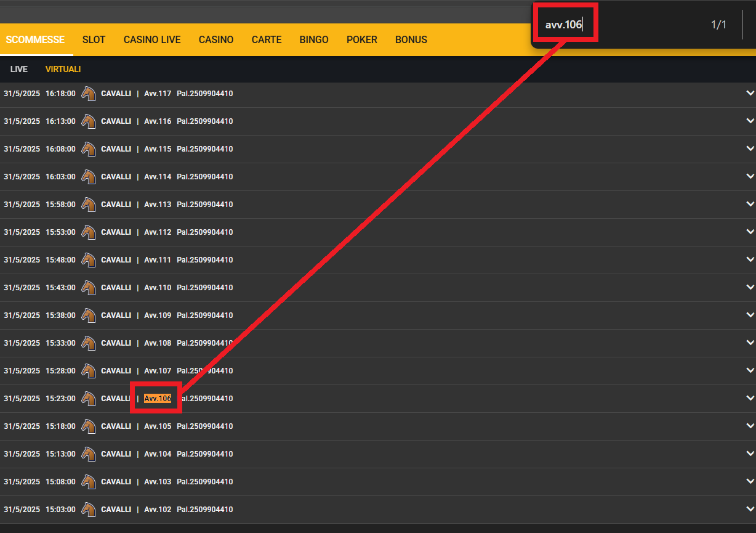This screenshot has width=756, height=533.
Task: Expand the Avv.109 race row chevron
Action: [750, 315]
